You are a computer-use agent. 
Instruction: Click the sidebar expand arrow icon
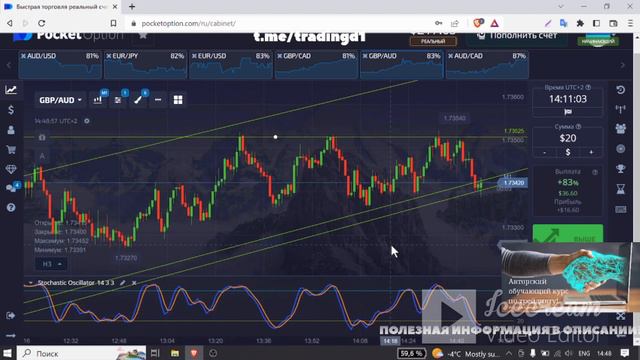11,336
